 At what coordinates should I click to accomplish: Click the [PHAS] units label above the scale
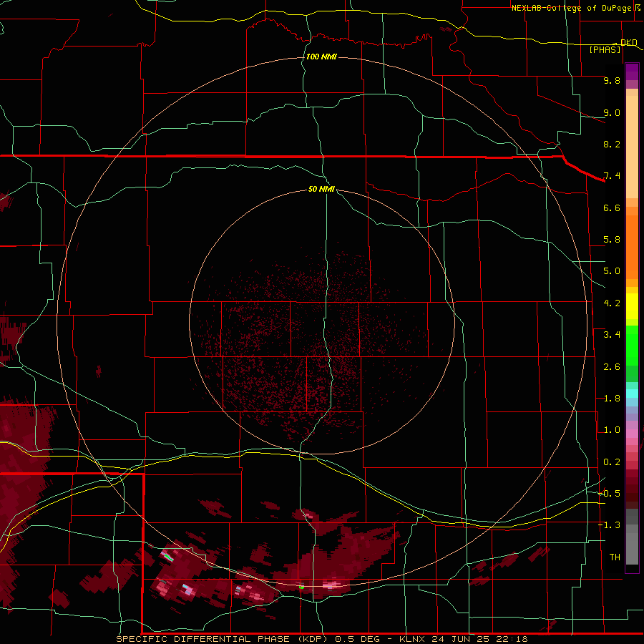pyautogui.click(x=605, y=49)
